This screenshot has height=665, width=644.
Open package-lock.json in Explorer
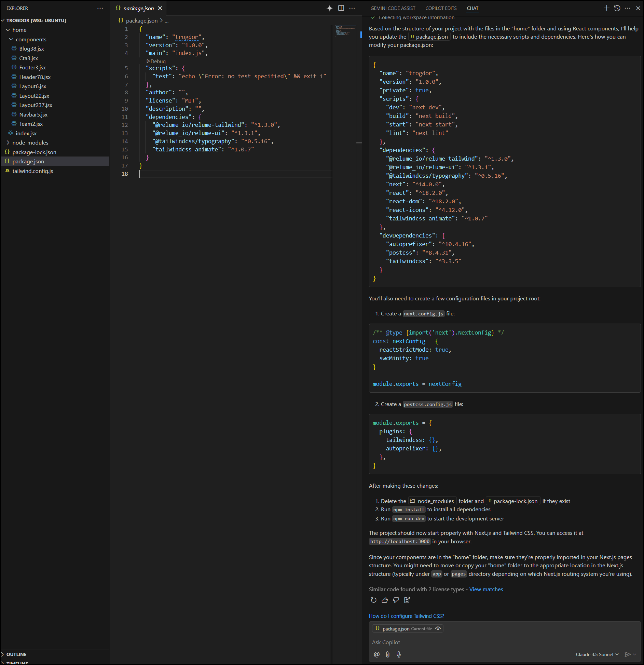34,152
